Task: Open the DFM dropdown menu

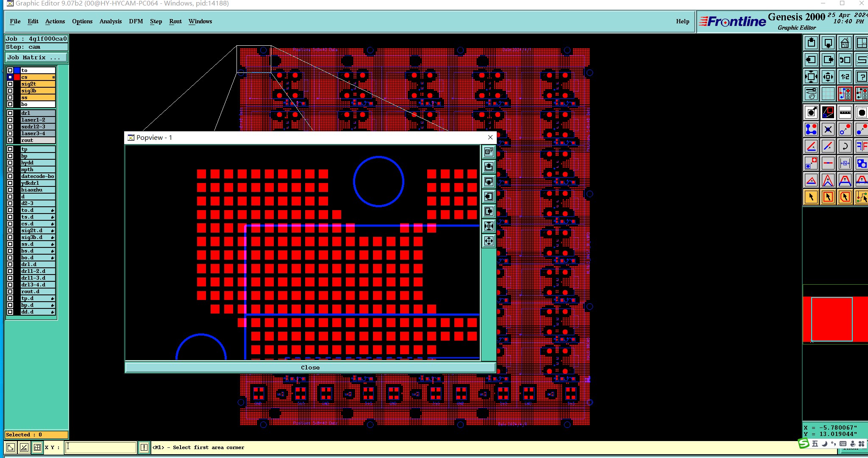Action: [136, 21]
